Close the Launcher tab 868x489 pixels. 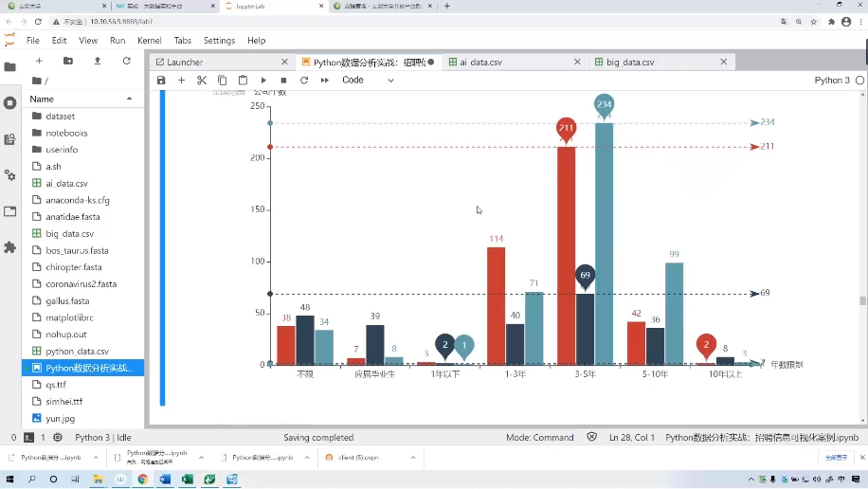click(284, 62)
